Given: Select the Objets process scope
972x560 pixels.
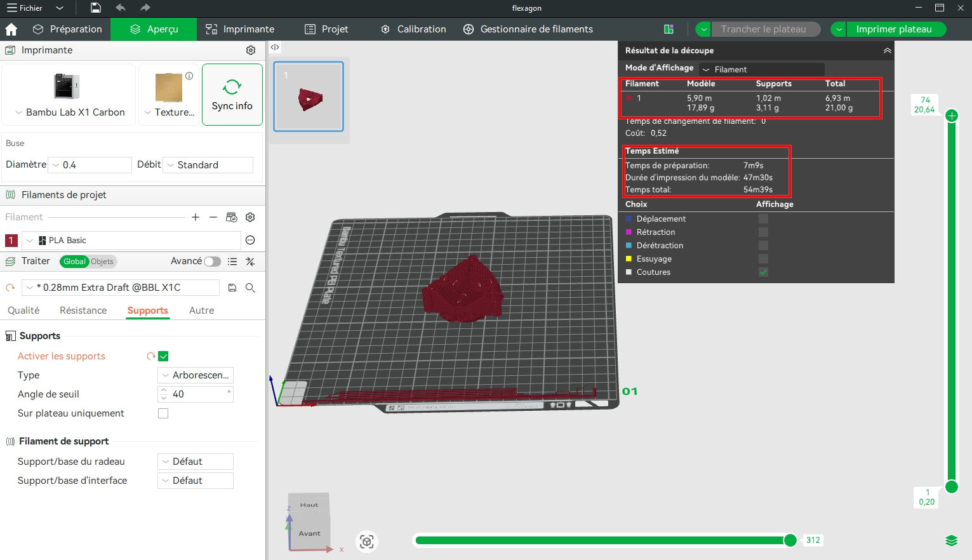Looking at the screenshot, I should [x=102, y=262].
